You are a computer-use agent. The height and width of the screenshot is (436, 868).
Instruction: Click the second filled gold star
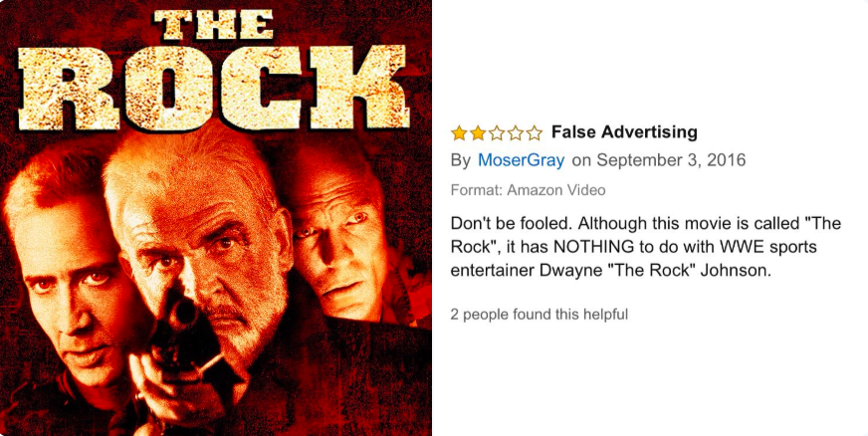[x=478, y=133]
